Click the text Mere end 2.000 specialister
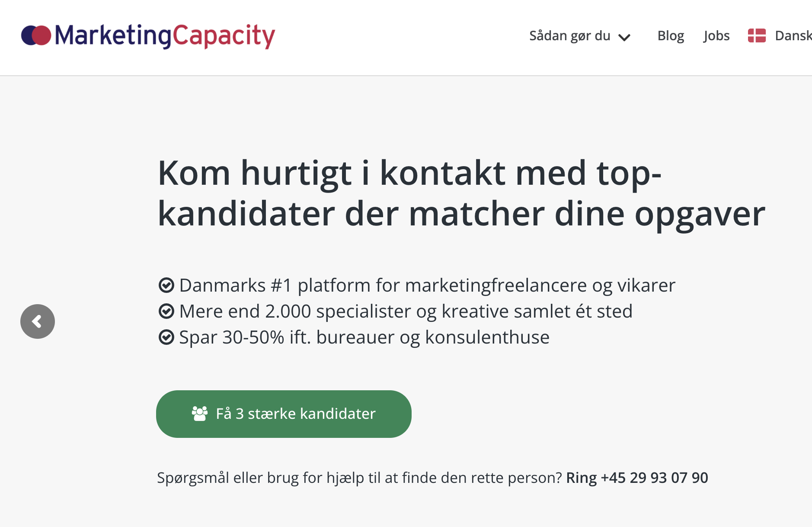812x527 pixels. click(405, 311)
